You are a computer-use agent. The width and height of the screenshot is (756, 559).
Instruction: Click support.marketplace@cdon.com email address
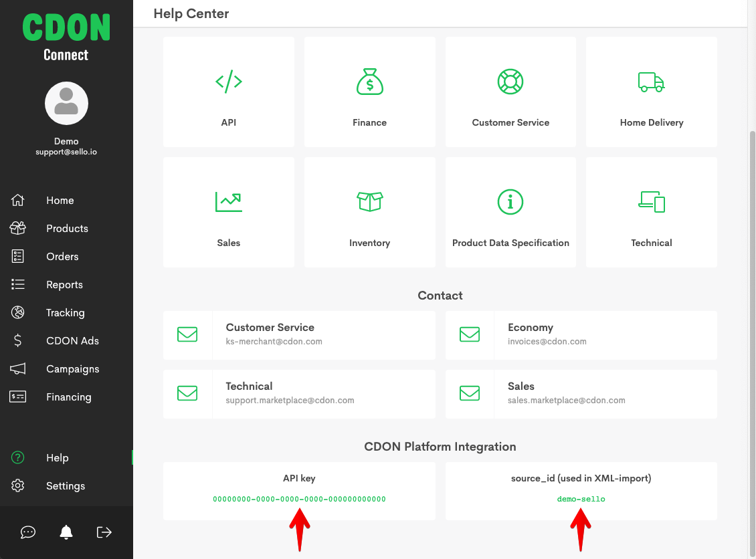[x=290, y=400]
